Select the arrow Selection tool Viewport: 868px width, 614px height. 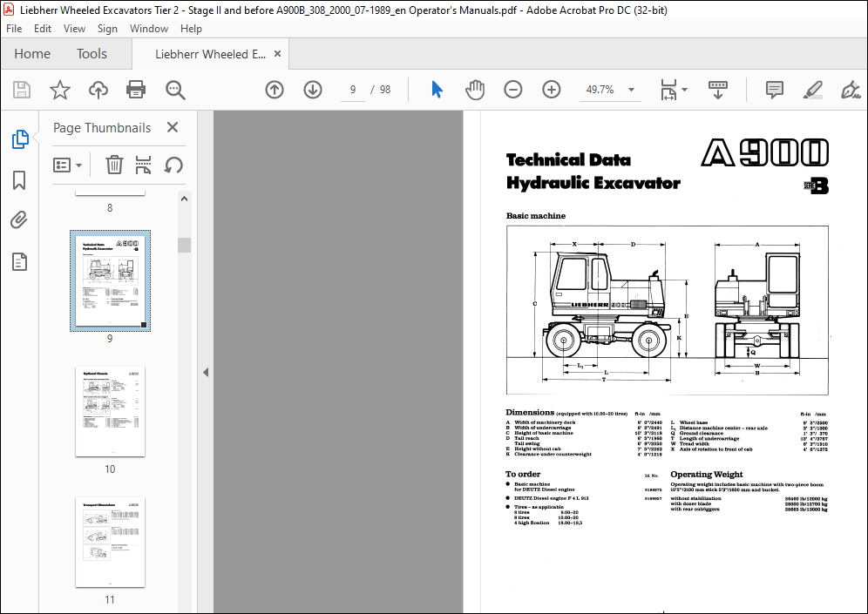437,90
